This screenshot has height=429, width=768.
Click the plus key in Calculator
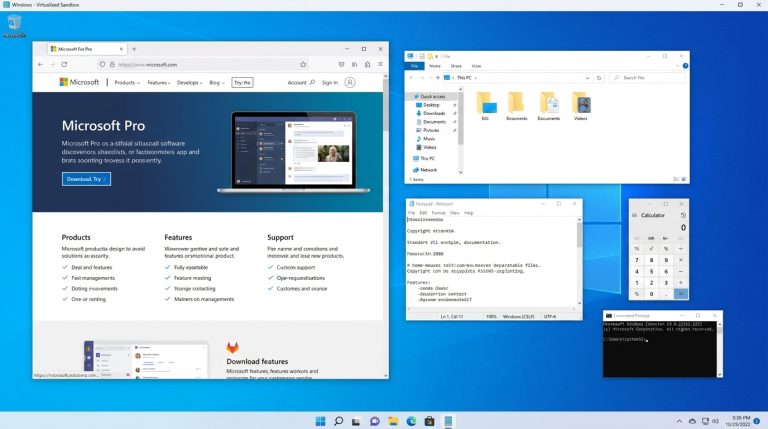pos(681,283)
